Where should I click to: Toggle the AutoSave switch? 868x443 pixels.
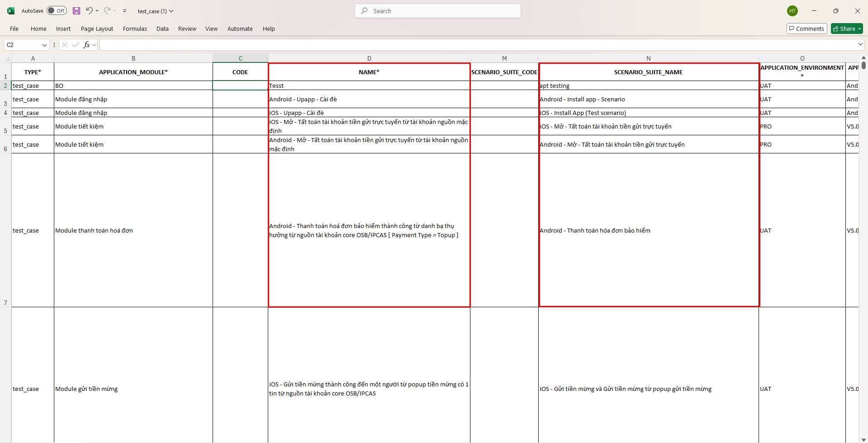pos(57,11)
